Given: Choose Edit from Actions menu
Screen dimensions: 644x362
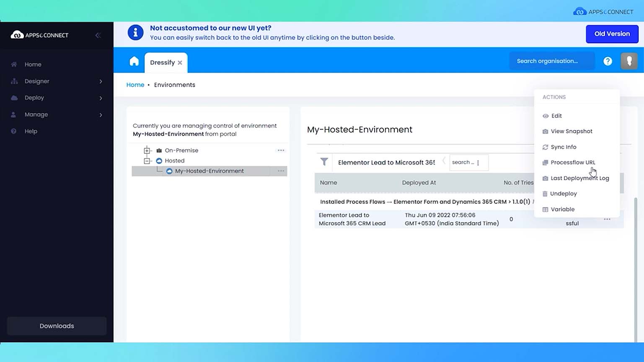Looking at the screenshot, I should 556,116.
